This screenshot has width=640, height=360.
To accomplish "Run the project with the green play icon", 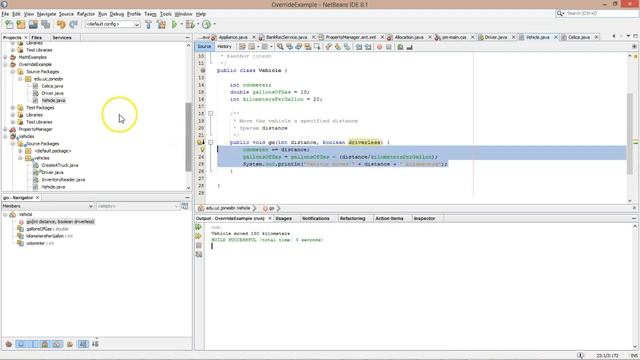I will tap(174, 24).
